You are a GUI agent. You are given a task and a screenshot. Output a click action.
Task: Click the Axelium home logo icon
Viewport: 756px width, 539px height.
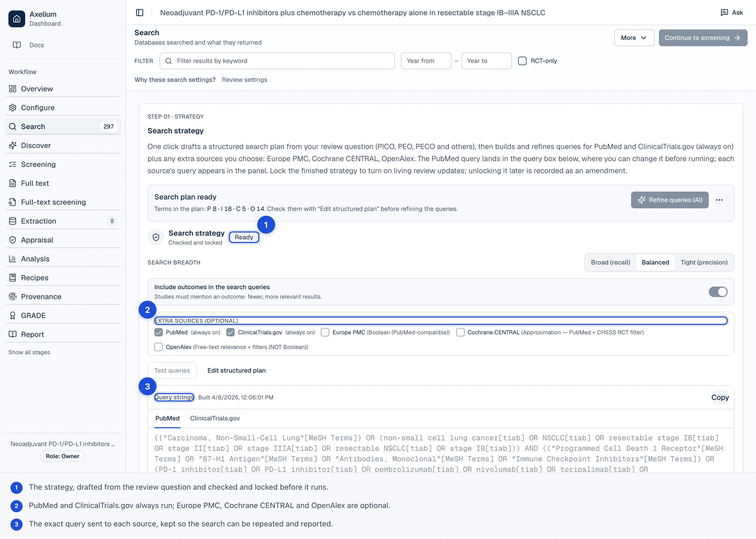point(17,19)
